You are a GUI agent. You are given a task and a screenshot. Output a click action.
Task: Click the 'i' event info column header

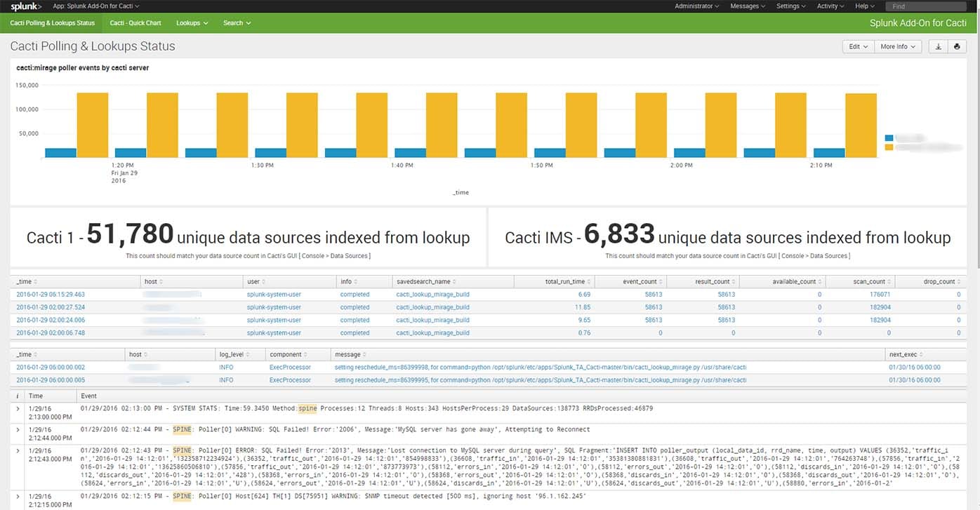coord(18,396)
